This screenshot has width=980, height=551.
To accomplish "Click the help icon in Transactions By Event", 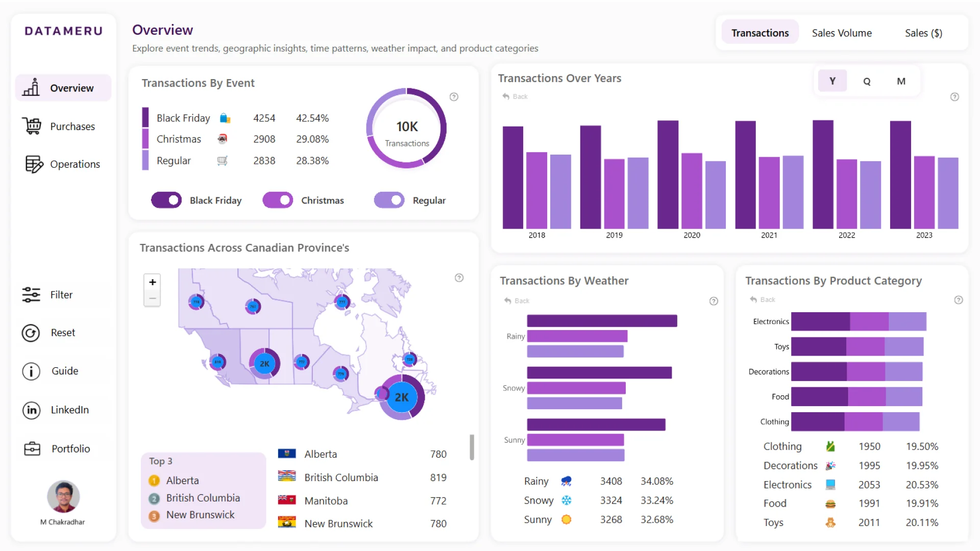I will coord(454,97).
